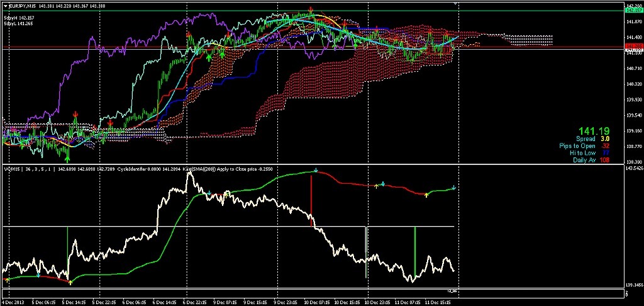Click the 6 Dec 14:15 time axis label
The height and width of the screenshot is (306, 644).
tap(165, 302)
